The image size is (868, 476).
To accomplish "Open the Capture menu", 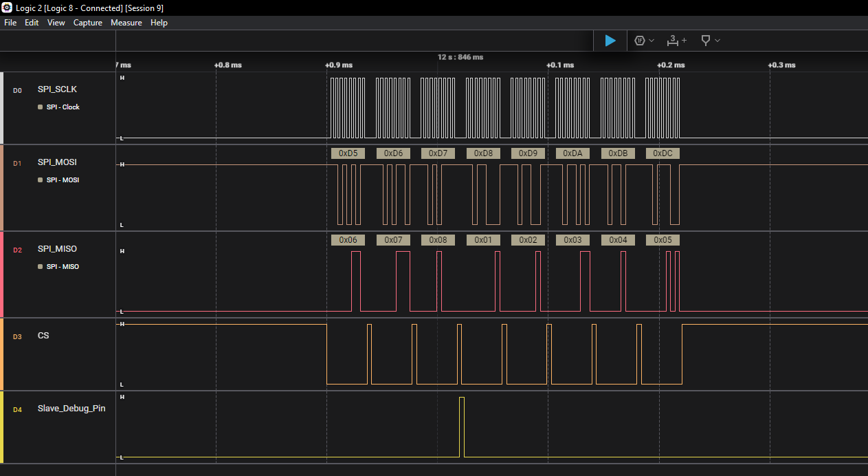I will tap(87, 23).
